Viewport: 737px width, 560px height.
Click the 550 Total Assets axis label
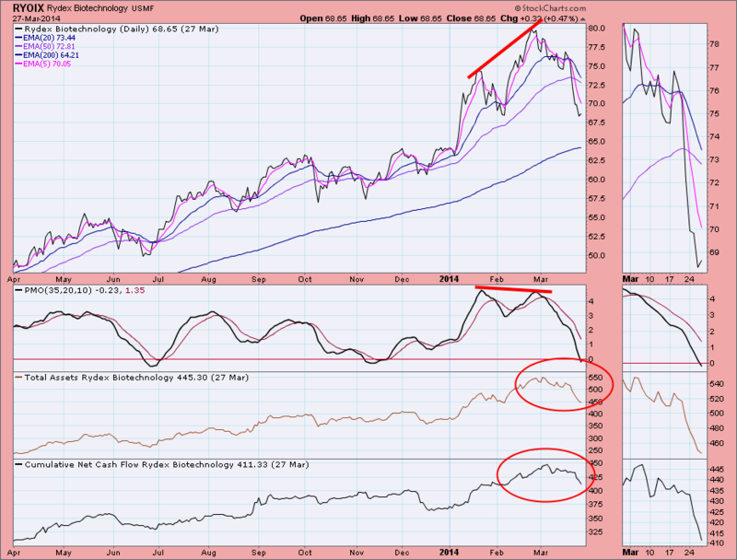(595, 378)
